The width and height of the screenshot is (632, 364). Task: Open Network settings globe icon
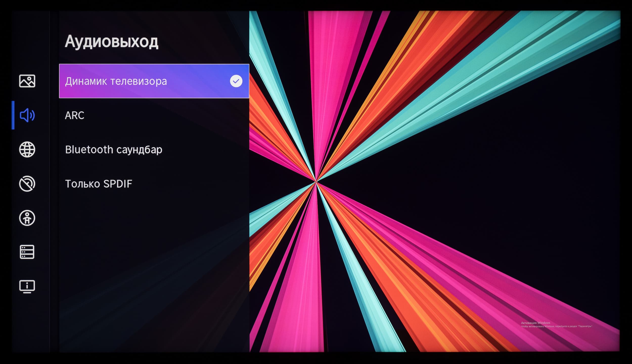27,150
